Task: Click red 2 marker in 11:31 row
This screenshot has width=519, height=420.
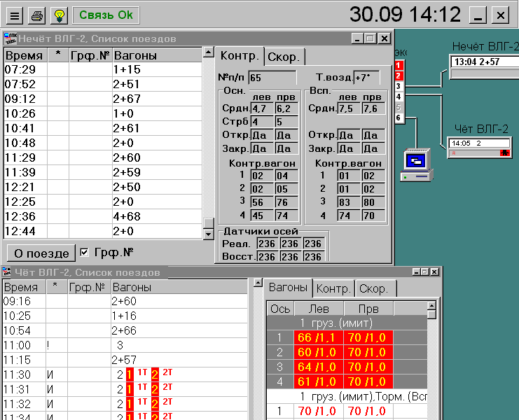Action: point(155,389)
